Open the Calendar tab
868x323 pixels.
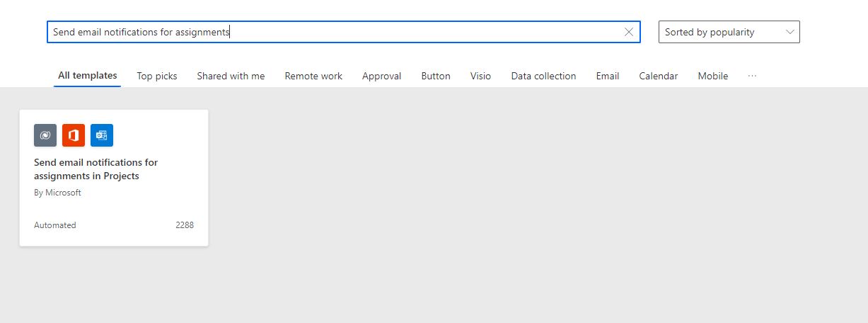tap(658, 76)
